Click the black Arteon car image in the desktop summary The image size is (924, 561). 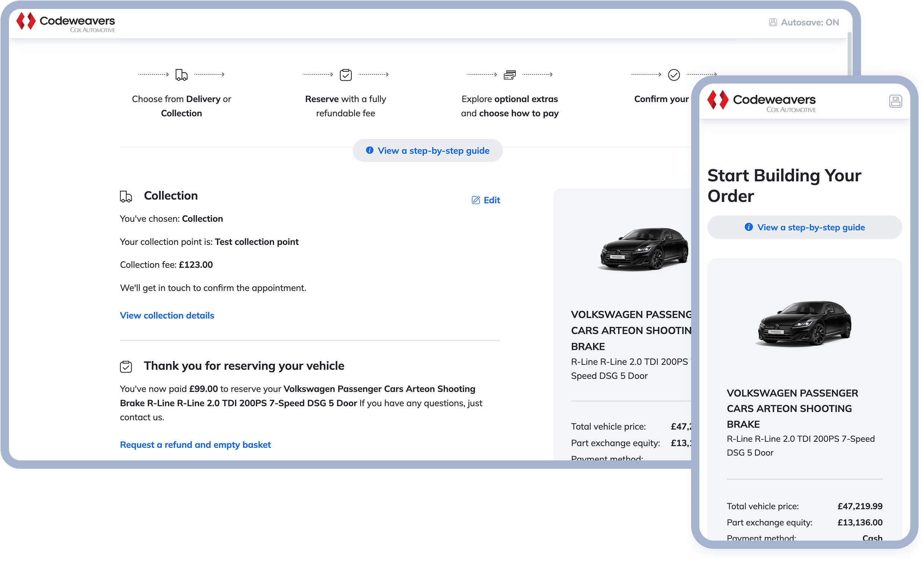pyautogui.click(x=643, y=249)
